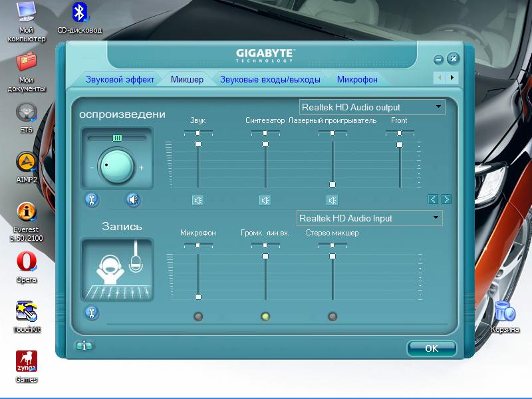
Task: Click the Front volume slider handle
Action: 400,145
